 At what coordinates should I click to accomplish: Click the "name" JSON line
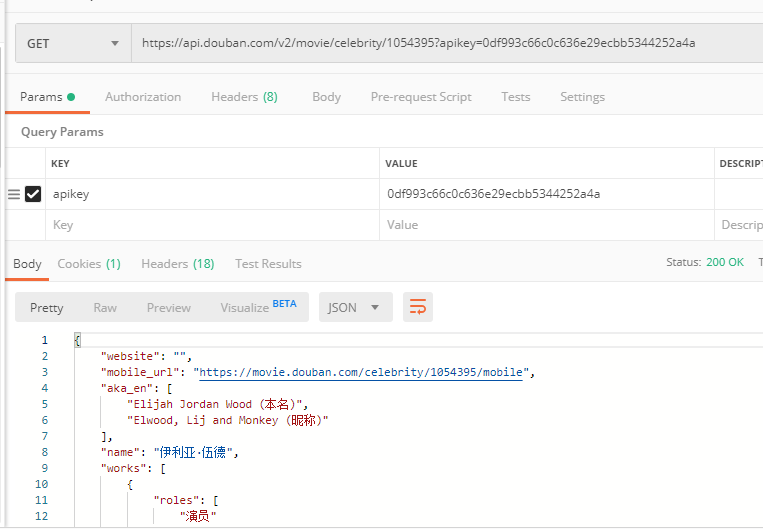pos(169,453)
